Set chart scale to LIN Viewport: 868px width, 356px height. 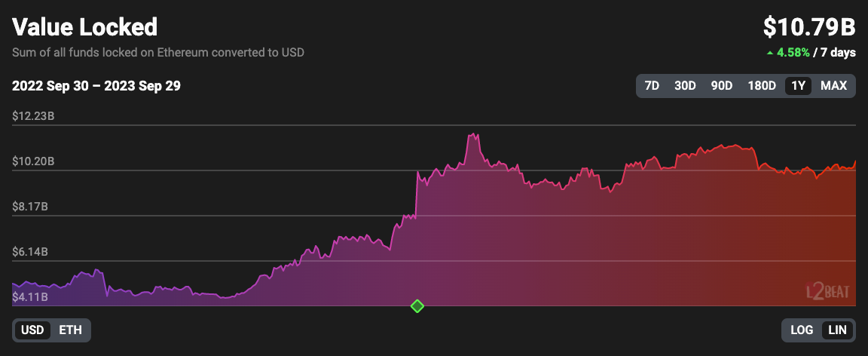(x=837, y=330)
